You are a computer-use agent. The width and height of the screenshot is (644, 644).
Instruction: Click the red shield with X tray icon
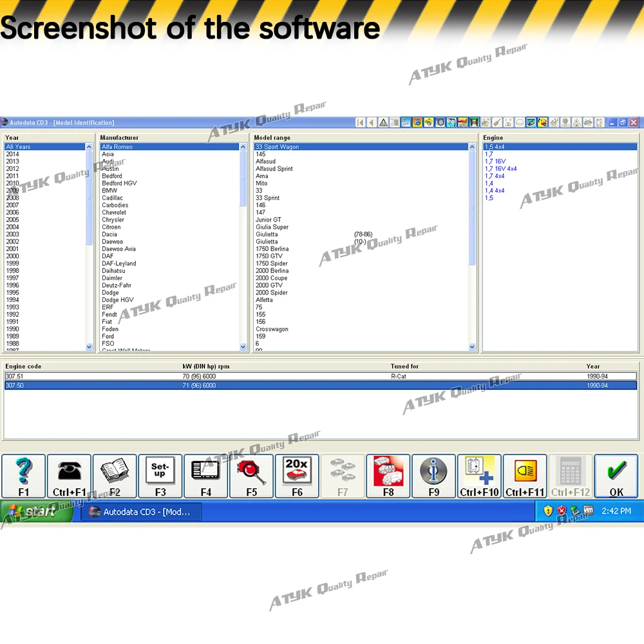(x=562, y=511)
